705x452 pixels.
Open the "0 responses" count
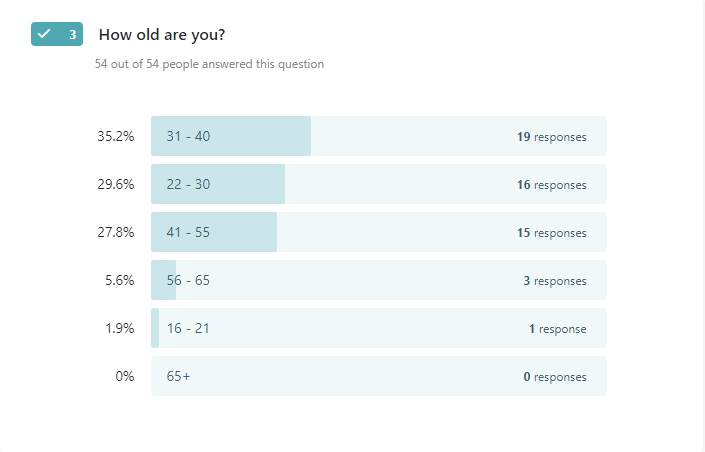554,377
